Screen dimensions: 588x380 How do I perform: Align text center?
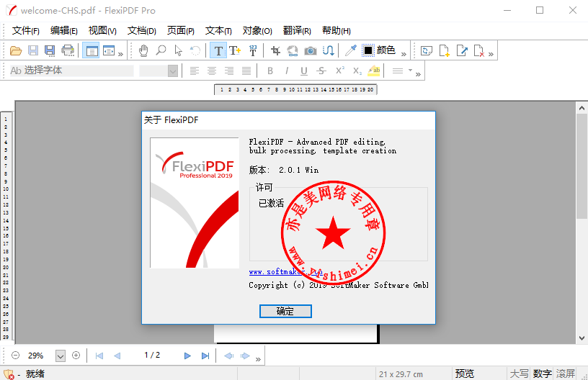click(212, 71)
